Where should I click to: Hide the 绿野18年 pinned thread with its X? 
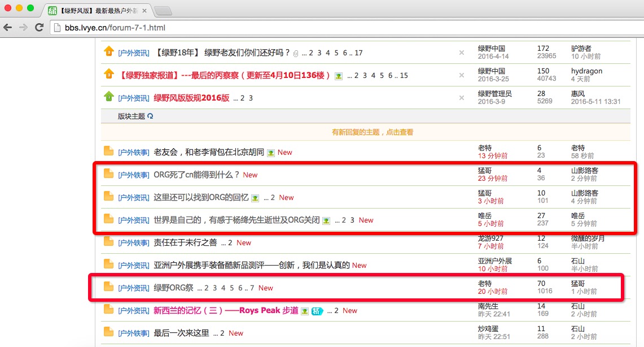(x=461, y=53)
